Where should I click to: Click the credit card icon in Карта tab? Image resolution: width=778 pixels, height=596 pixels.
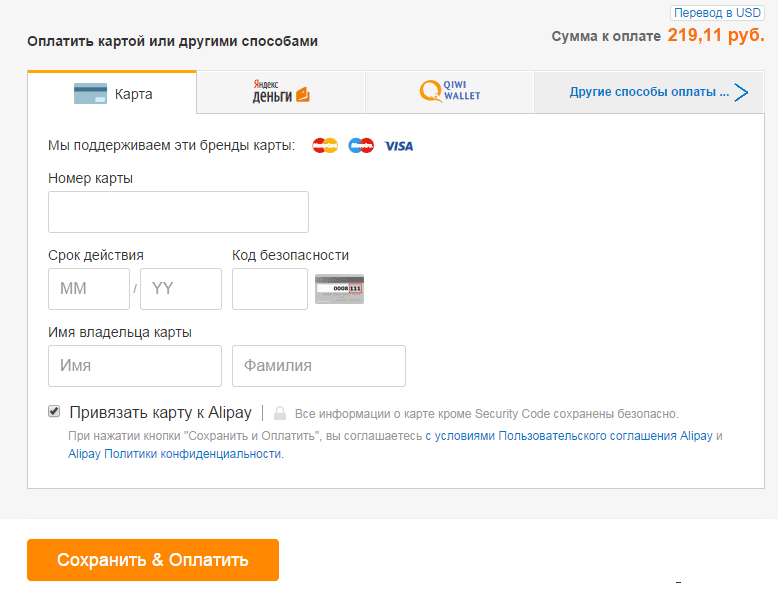pyautogui.click(x=90, y=93)
